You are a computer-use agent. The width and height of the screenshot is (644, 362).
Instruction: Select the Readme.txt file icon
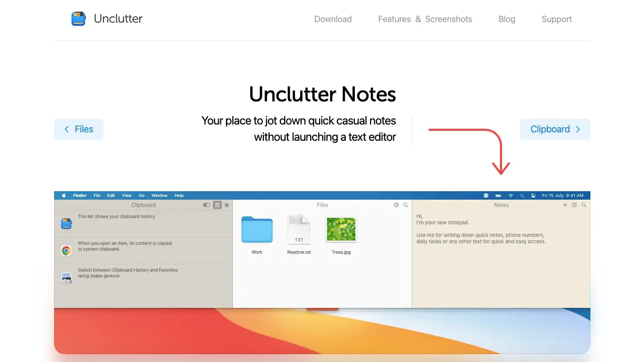click(299, 230)
